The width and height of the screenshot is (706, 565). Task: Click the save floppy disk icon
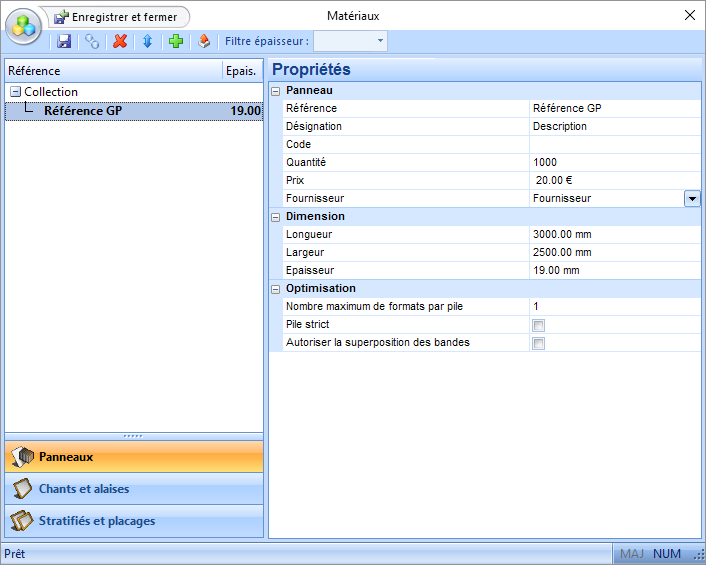coord(64,41)
